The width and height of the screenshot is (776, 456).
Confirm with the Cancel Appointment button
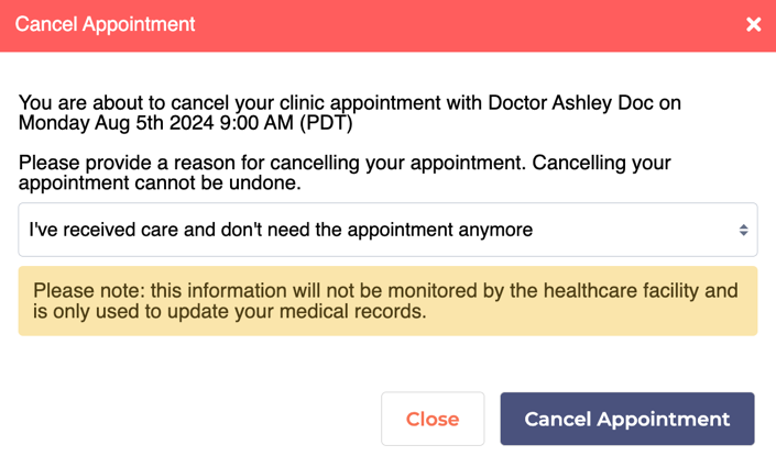[x=626, y=418]
